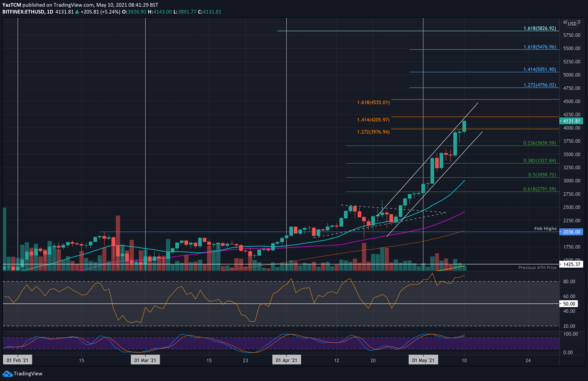Click the 0.382(3327.84) retracement label
Image resolution: width=588 pixels, height=381 pixels.
coord(540,161)
